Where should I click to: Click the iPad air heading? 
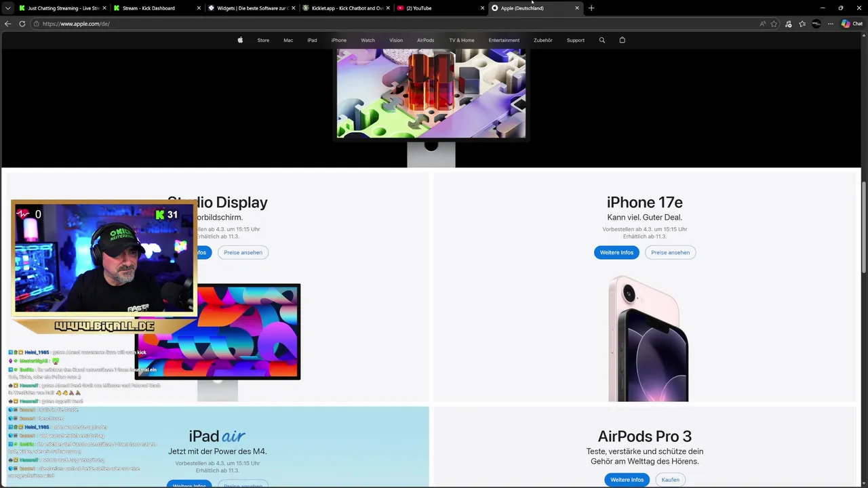coord(217,436)
